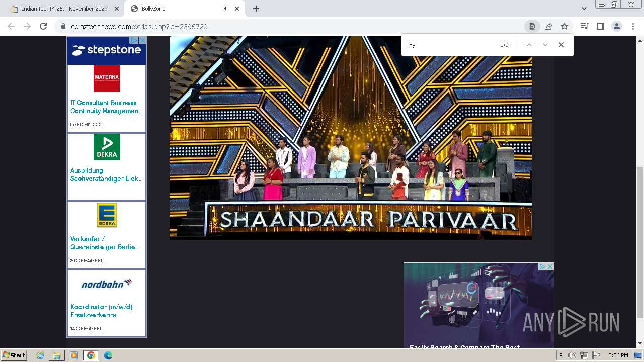Mute the BollyZone tab audio icon
The height and width of the screenshot is (362, 644).
[x=226, y=9]
